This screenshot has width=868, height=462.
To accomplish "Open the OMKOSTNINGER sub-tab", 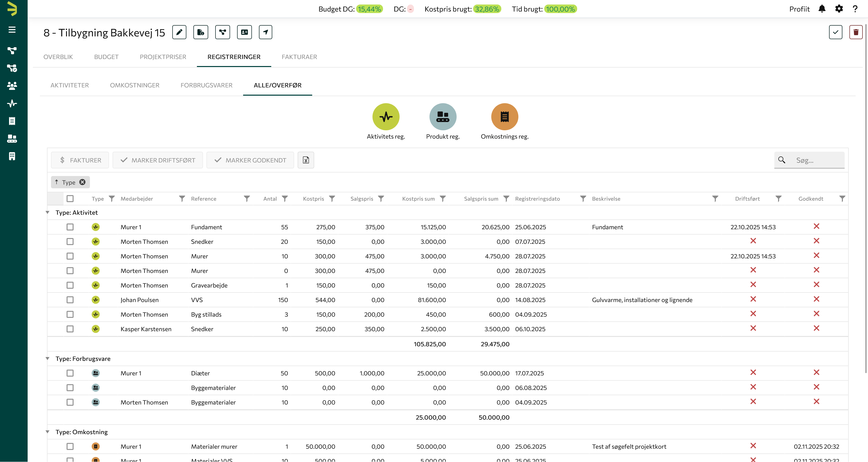I will [134, 85].
